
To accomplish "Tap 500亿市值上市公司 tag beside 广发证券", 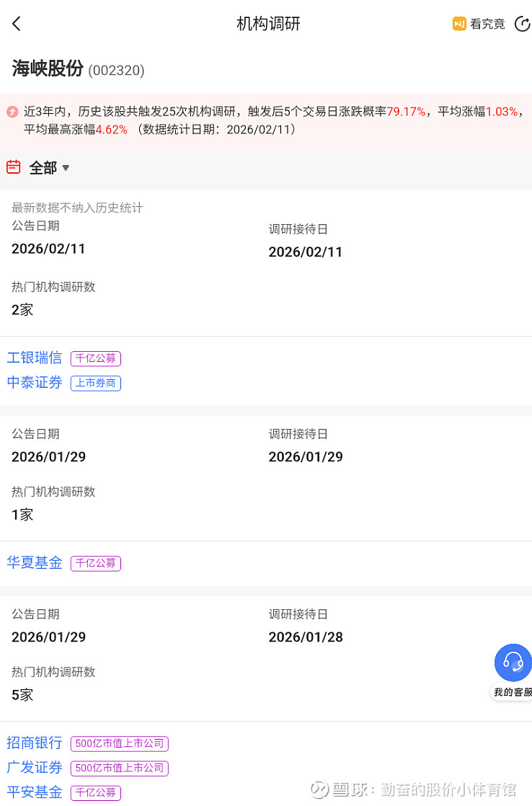I will coord(120,769).
